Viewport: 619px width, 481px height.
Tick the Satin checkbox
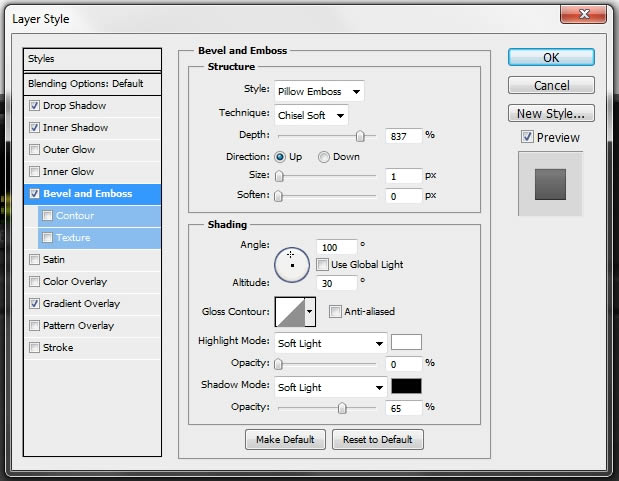tap(34, 259)
